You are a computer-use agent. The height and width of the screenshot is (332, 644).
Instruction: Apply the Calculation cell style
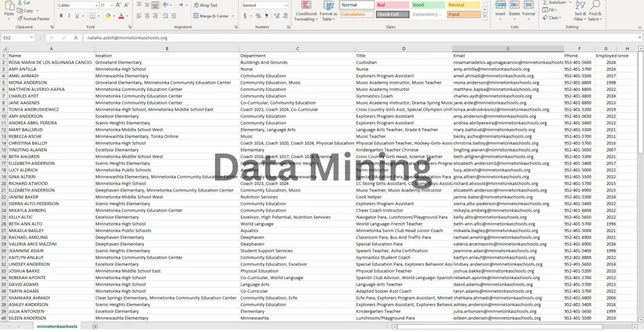point(357,14)
